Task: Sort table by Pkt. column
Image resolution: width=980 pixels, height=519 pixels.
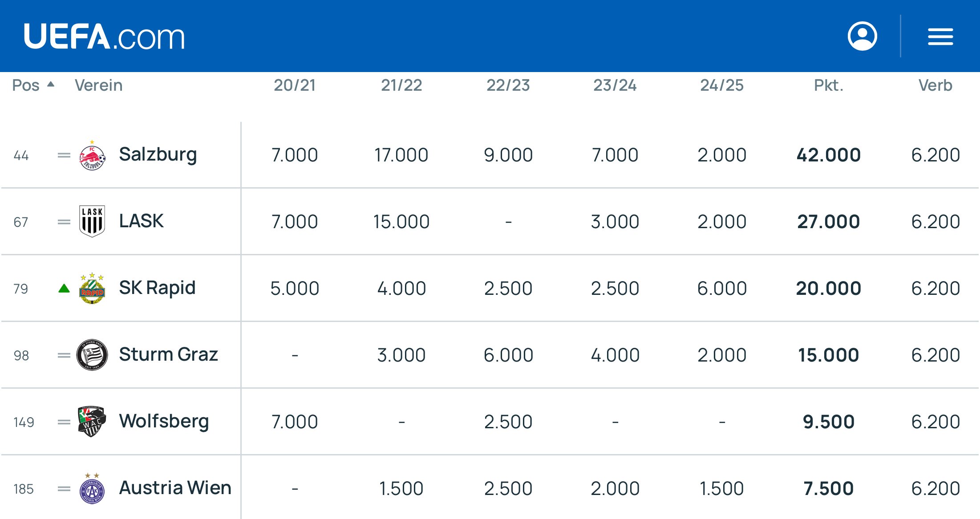Action: pyautogui.click(x=828, y=85)
